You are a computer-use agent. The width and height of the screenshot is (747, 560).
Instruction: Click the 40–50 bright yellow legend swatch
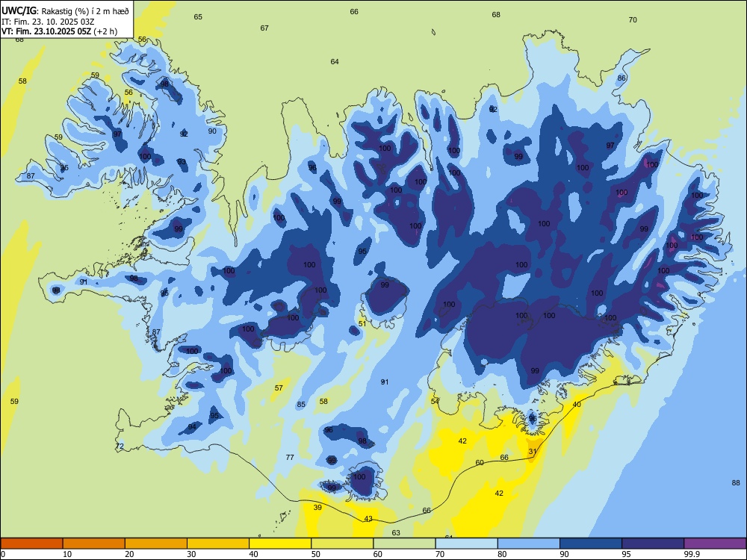pos(280,544)
